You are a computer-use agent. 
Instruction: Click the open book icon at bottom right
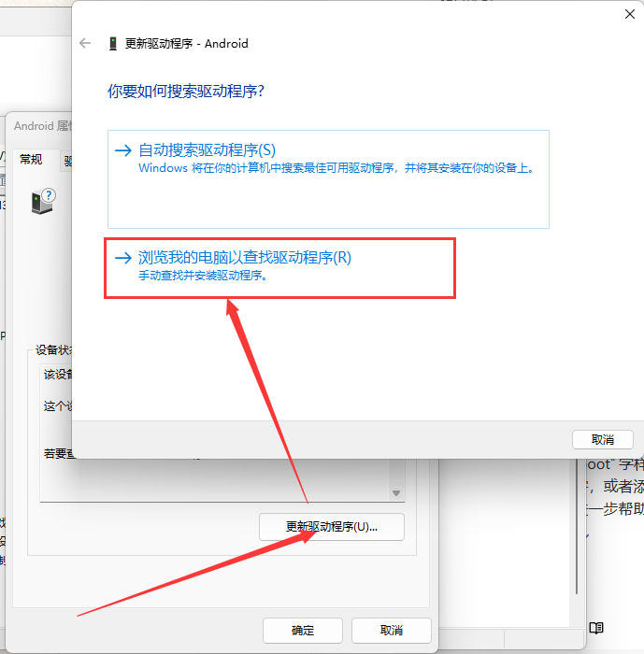pyautogui.click(x=596, y=628)
